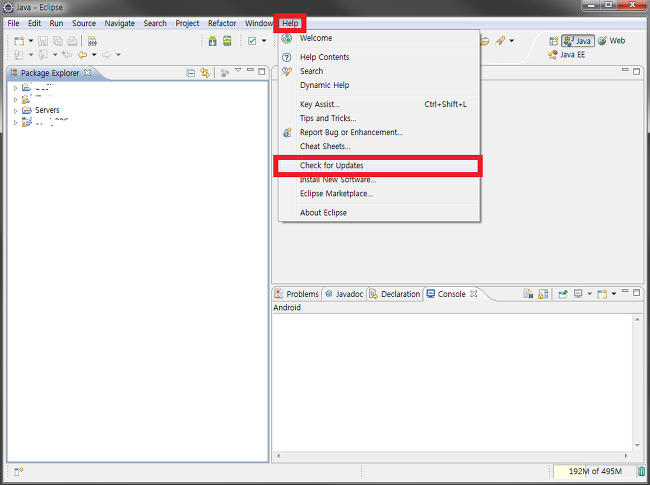Viewport: 650px width, 485px height.
Task: Open the checkmark task dropdown arrow
Action: click(x=264, y=41)
